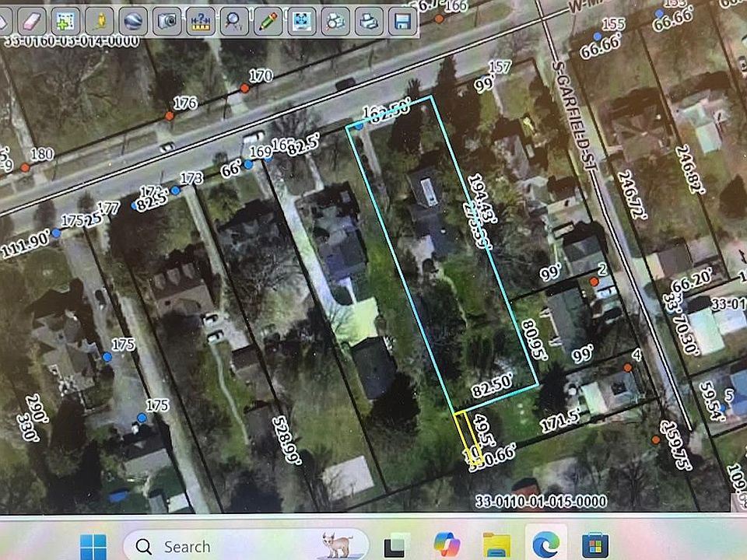The height and width of the screenshot is (560, 747).
Task: Click the orange address point labeled 176
Action: point(169,116)
